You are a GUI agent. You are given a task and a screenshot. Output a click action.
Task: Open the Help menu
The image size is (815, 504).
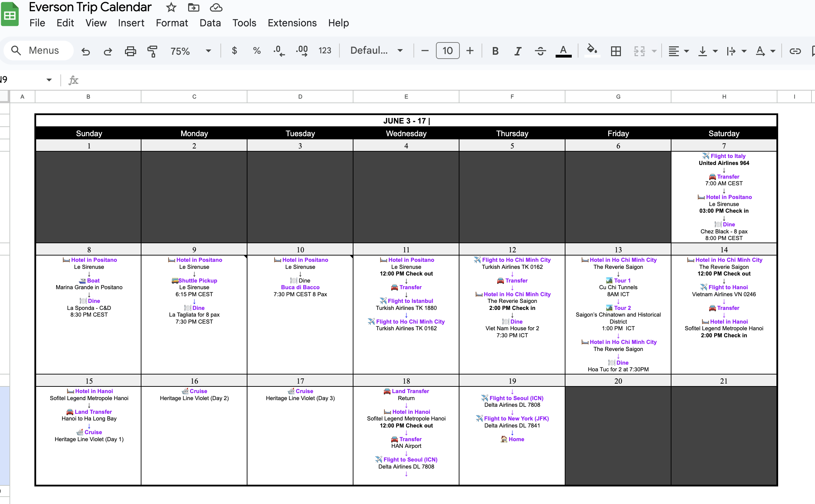(x=338, y=23)
